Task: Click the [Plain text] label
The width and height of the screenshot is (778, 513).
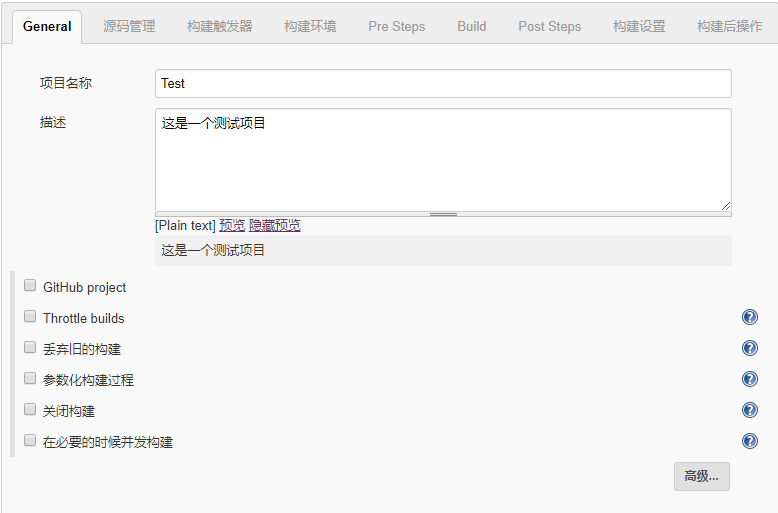Action: [185, 225]
